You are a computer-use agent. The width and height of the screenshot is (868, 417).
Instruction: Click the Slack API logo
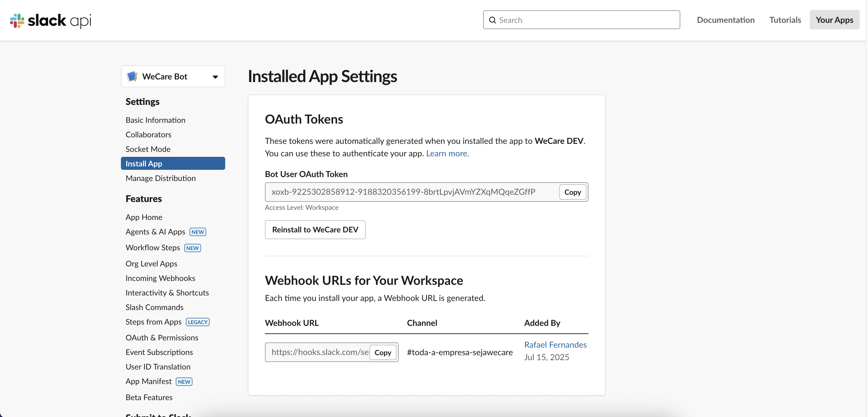[x=50, y=21]
